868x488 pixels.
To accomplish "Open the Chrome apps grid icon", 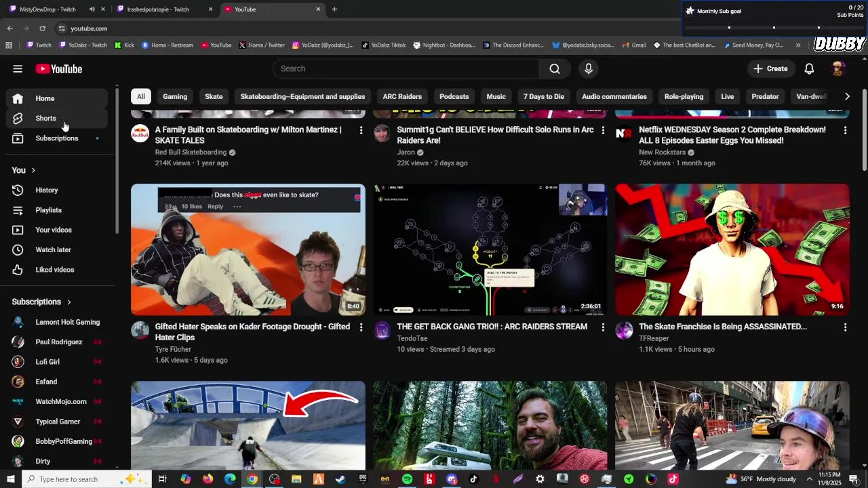I will tap(9, 45).
